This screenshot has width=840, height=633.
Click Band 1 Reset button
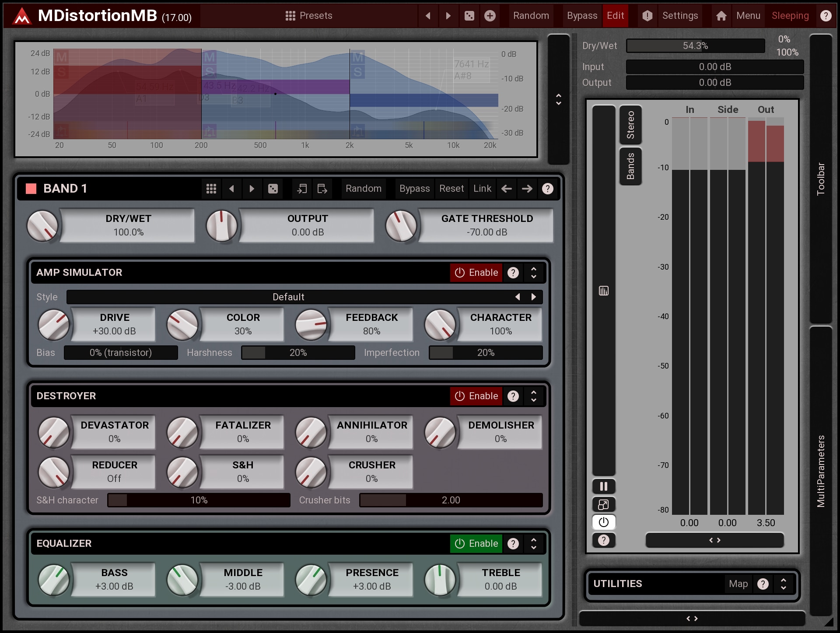pos(451,189)
